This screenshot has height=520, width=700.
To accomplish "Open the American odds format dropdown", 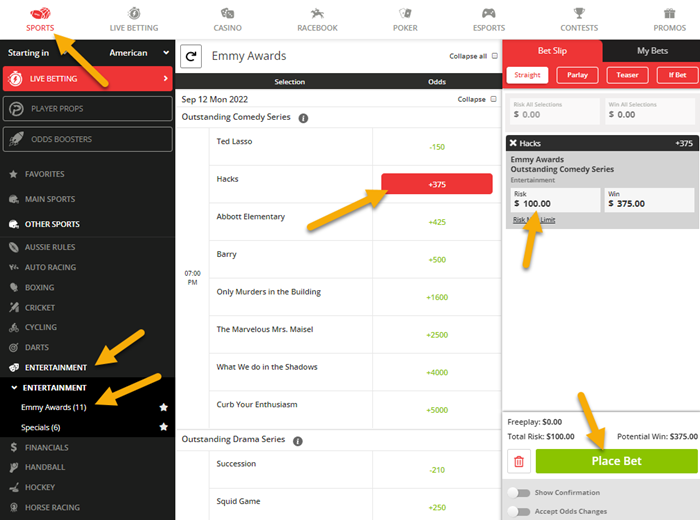I will click(x=140, y=53).
